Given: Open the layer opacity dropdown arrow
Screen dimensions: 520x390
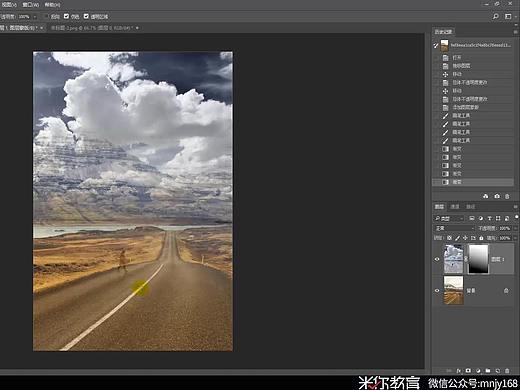Looking at the screenshot, I should tap(515, 228).
